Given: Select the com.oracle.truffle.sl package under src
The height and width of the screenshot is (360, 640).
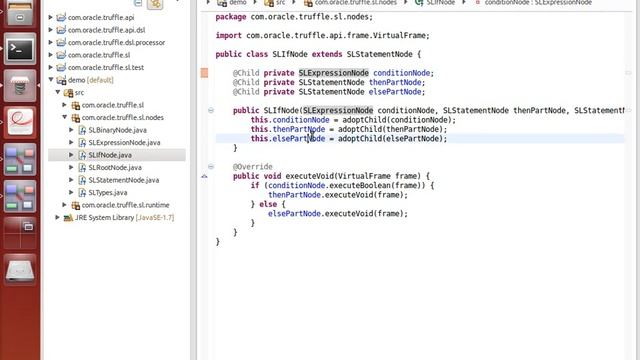Looking at the screenshot, I should [113, 105].
